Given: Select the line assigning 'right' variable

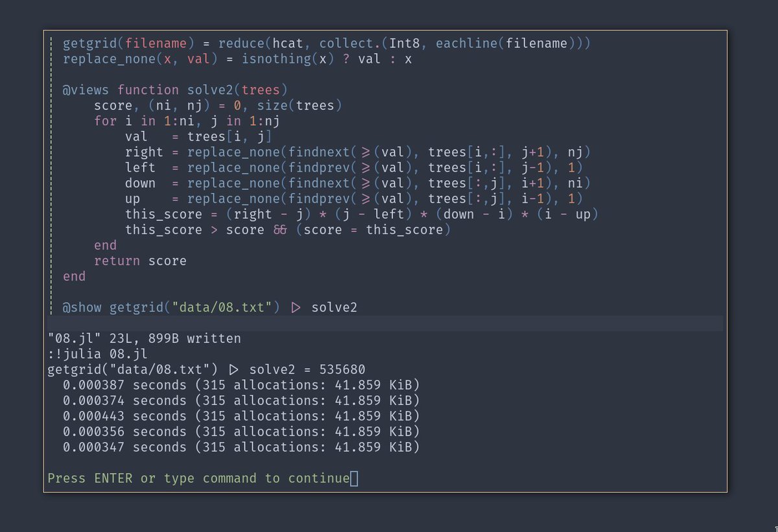Looking at the screenshot, I should point(358,152).
